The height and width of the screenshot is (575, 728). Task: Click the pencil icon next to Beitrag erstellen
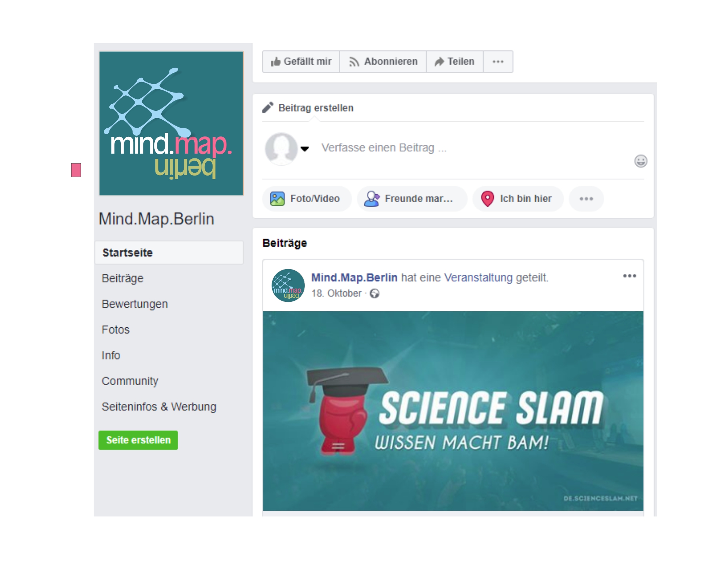pyautogui.click(x=268, y=108)
